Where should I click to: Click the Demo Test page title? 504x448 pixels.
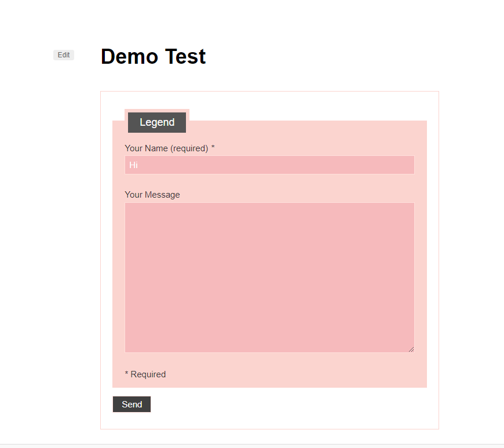tap(153, 57)
